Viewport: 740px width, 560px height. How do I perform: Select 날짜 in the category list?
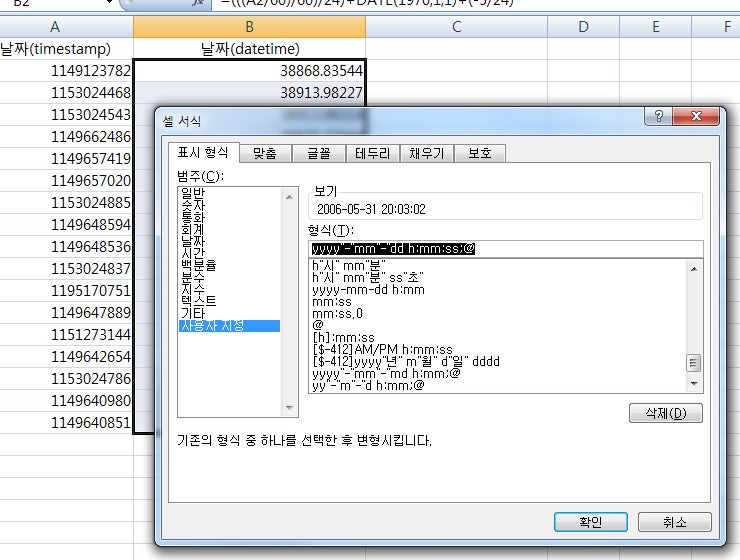point(193,241)
